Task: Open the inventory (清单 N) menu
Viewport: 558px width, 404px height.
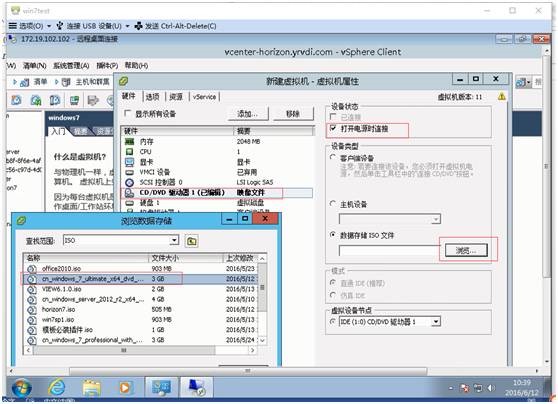Action: [x=35, y=65]
